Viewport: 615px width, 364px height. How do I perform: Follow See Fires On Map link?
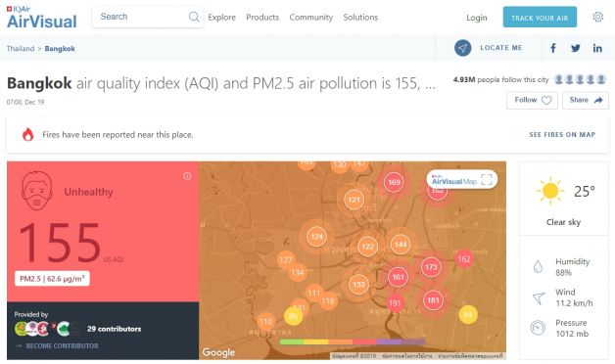(x=562, y=134)
